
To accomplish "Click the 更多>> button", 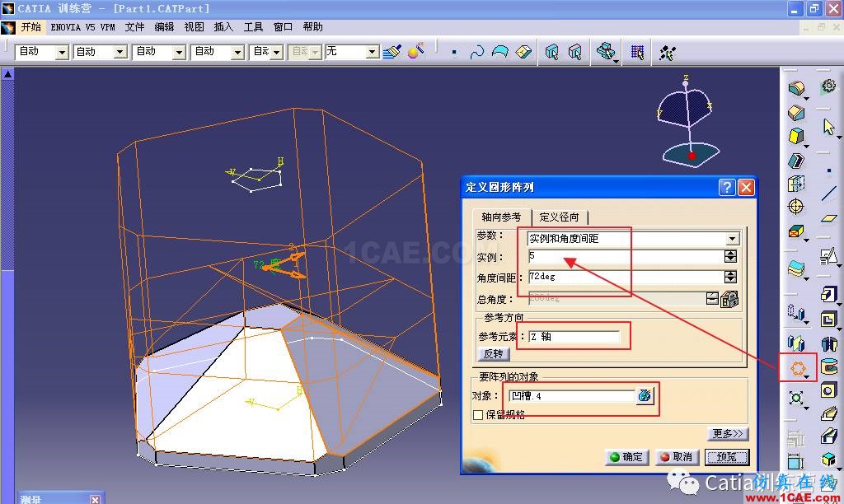I will pyautogui.click(x=728, y=433).
